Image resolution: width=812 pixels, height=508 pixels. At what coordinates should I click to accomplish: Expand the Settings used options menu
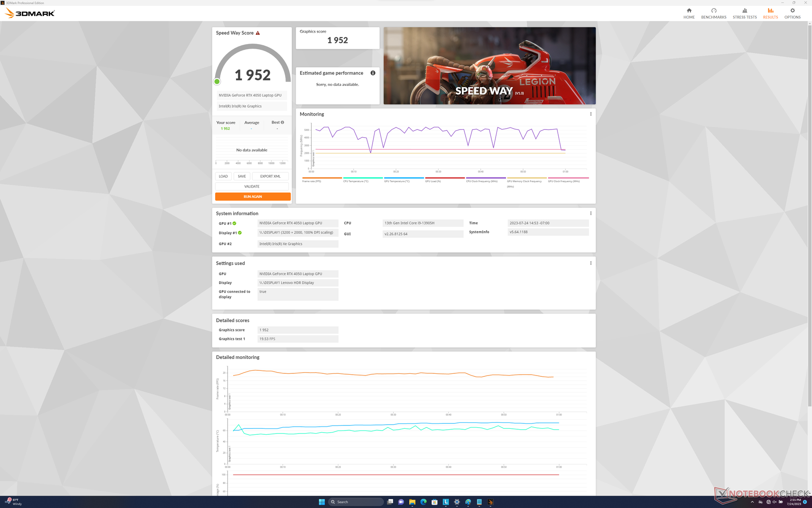pyautogui.click(x=591, y=263)
